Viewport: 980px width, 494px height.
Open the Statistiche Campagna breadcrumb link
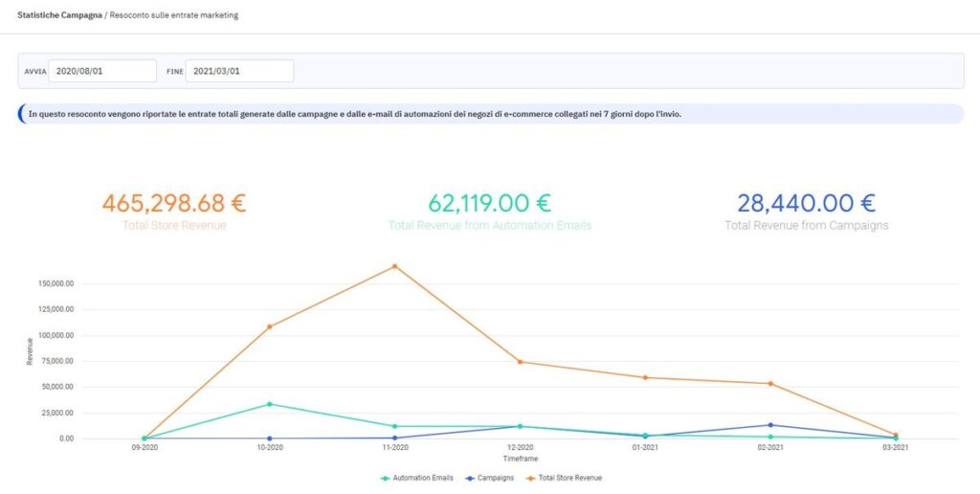point(58,16)
